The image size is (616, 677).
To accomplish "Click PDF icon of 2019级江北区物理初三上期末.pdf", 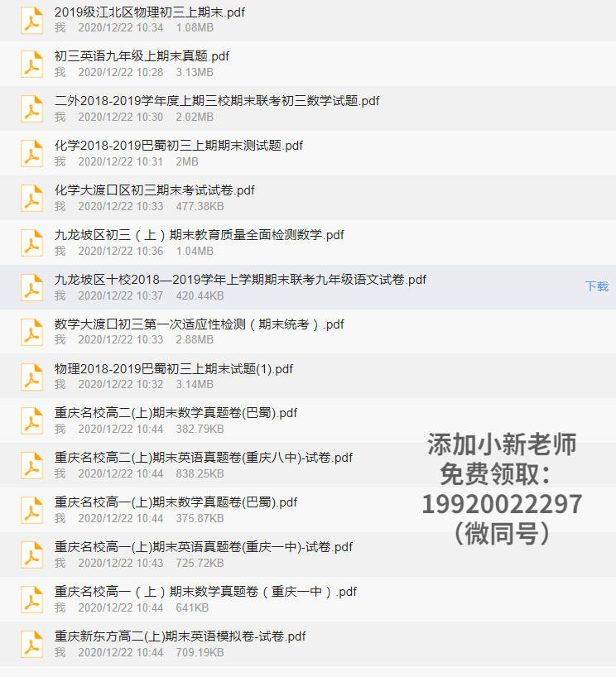I will 32,21.
